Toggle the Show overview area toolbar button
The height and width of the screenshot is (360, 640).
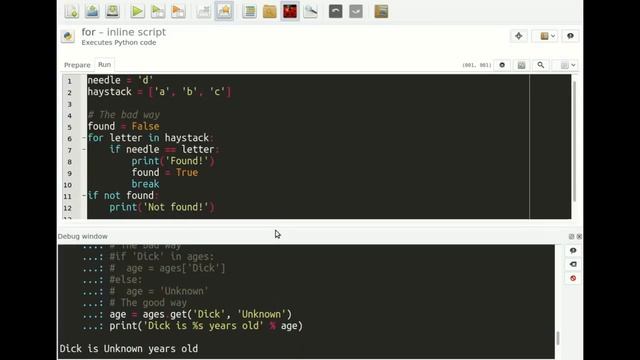[224, 11]
